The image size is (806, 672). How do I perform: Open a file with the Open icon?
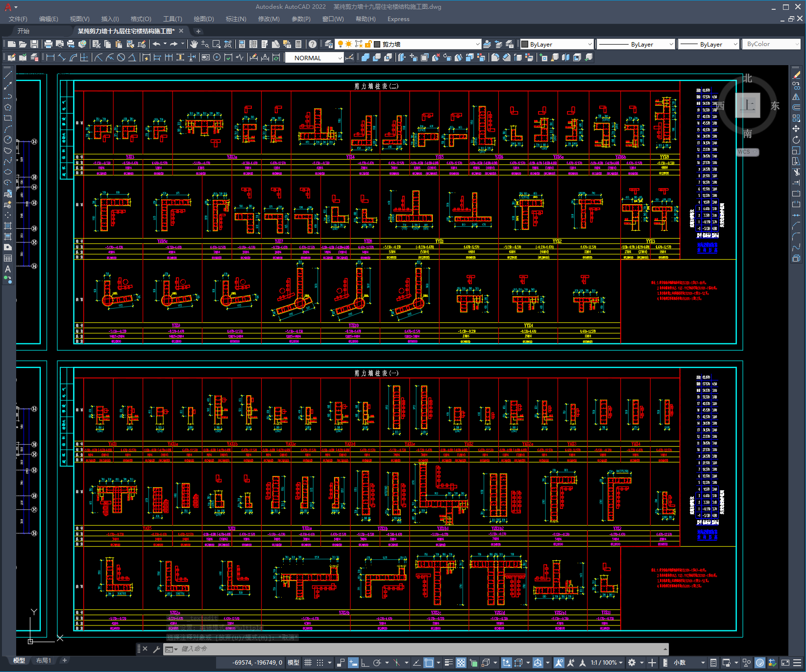click(23, 44)
